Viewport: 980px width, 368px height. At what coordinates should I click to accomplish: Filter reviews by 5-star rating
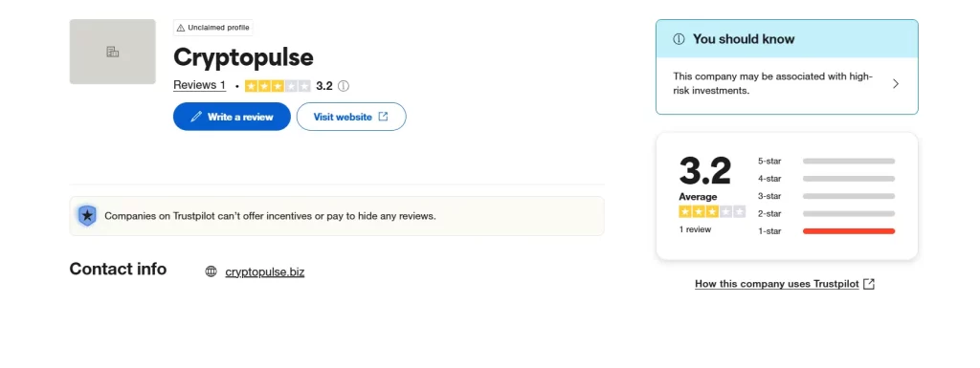(826, 161)
